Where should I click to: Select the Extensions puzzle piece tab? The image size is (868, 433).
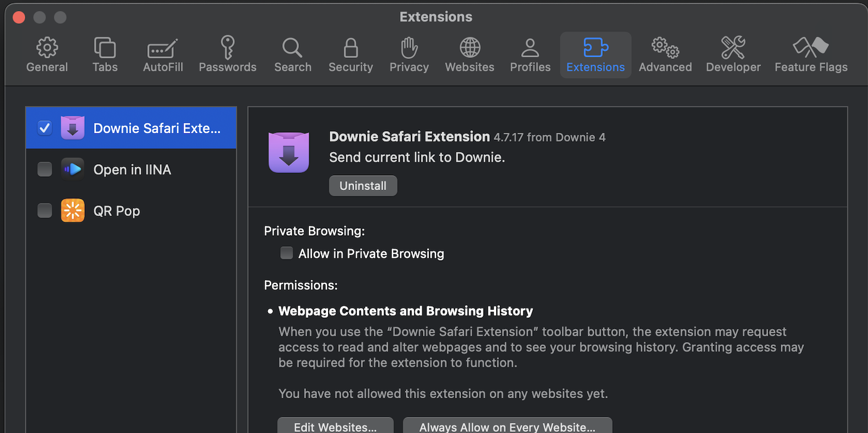(x=596, y=55)
